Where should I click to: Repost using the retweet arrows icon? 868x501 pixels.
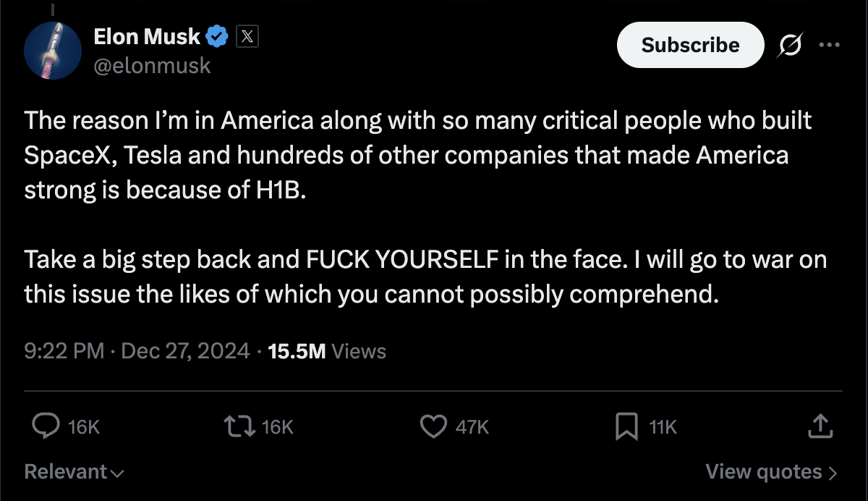[x=239, y=427]
